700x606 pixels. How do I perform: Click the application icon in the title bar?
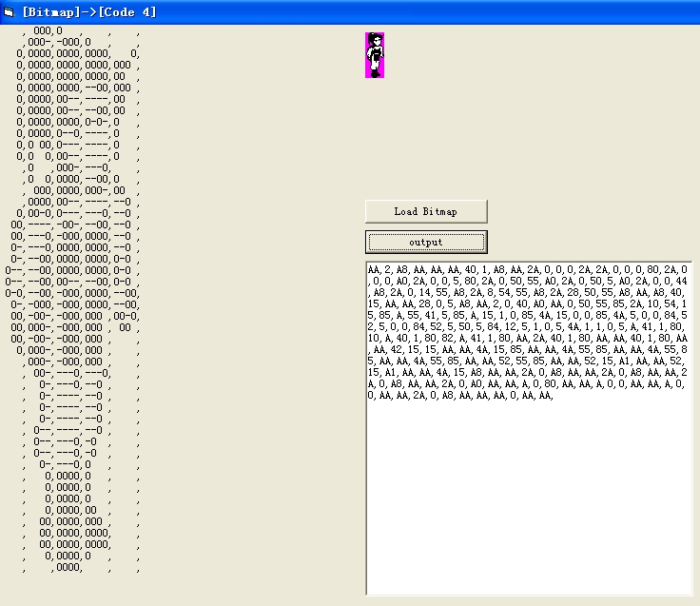pos(9,12)
